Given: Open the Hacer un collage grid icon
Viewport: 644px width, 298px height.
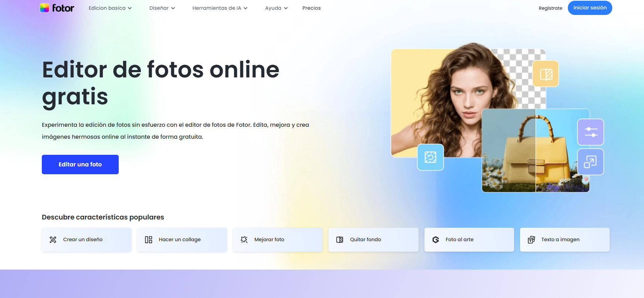Looking at the screenshot, I should (x=149, y=240).
